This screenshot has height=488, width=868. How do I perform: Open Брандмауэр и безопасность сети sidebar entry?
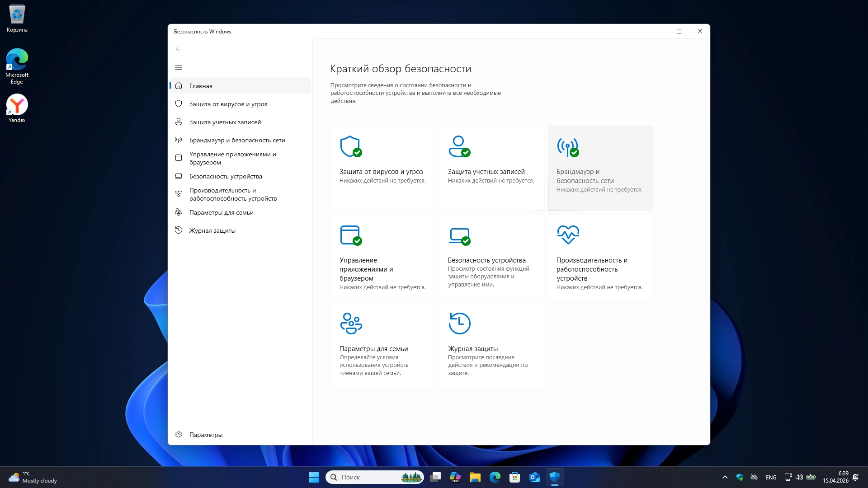(237, 140)
